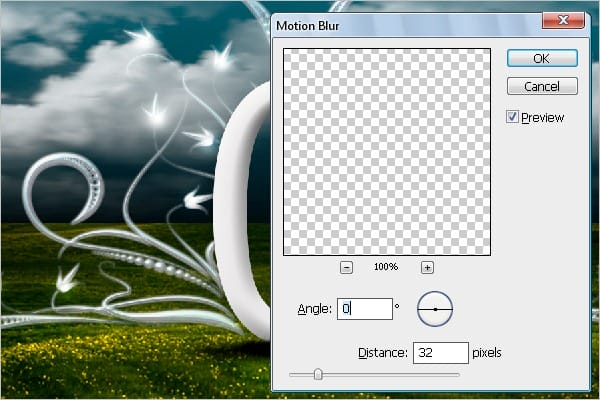Click the Motion Blur title bar

pos(400,21)
